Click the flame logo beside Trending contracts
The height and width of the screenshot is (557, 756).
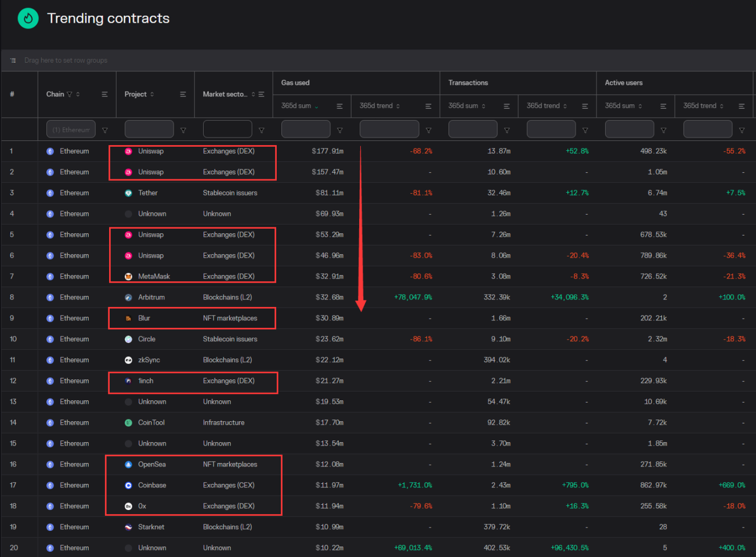[x=28, y=19]
